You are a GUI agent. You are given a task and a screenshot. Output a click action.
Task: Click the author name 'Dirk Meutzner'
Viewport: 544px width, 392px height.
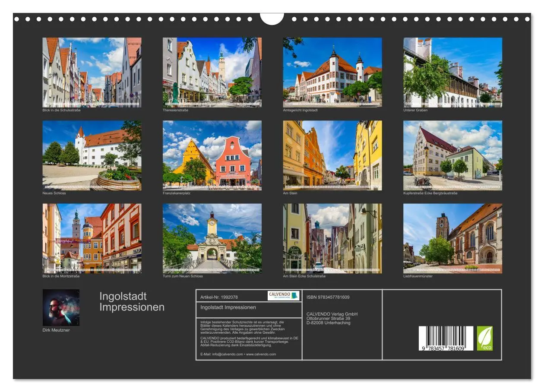56,330
